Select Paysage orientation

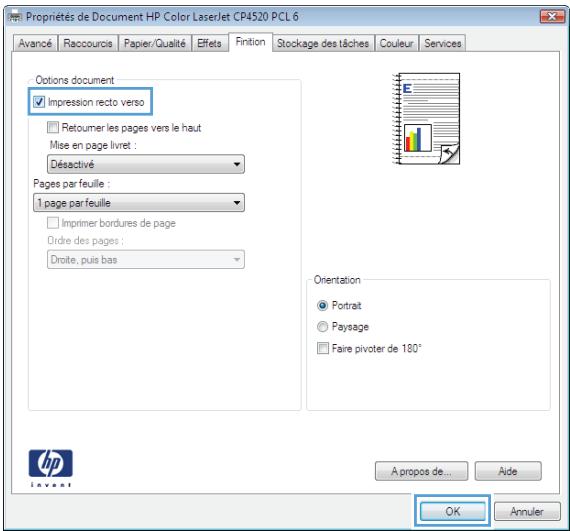322,326
